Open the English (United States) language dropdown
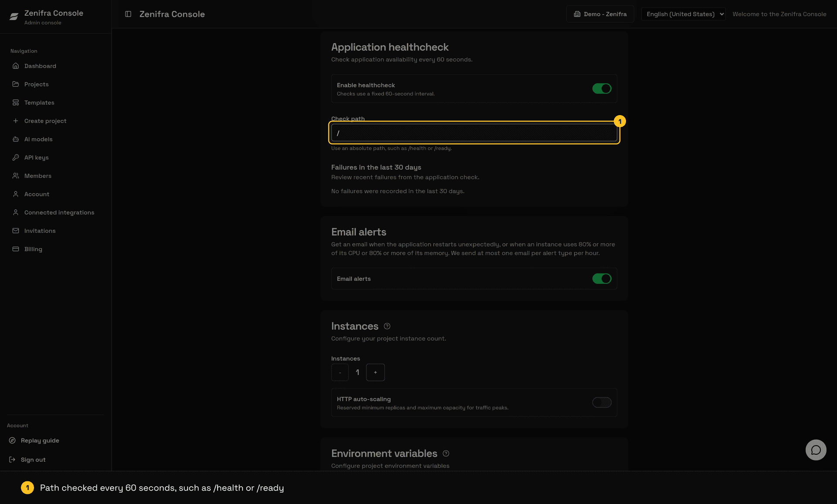 (683, 14)
